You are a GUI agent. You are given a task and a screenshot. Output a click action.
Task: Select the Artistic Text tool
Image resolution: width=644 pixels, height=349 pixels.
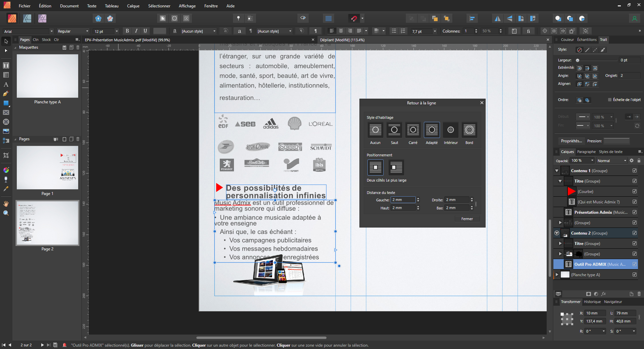point(6,85)
